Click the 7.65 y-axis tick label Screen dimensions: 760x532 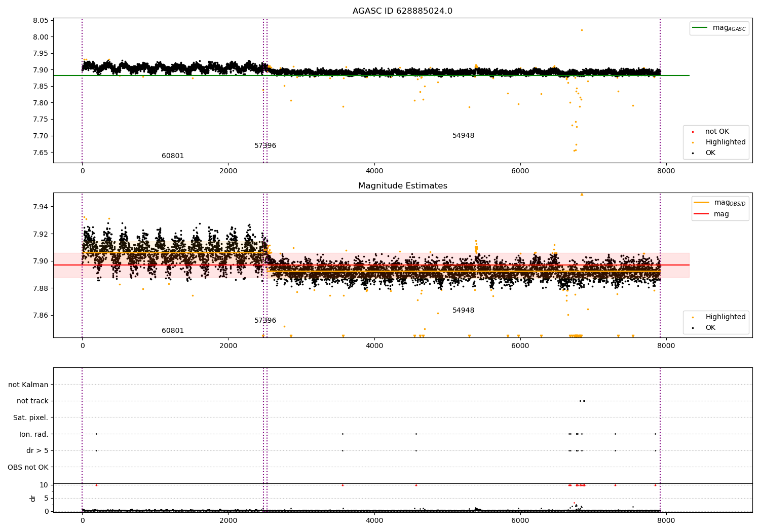[x=41, y=153]
